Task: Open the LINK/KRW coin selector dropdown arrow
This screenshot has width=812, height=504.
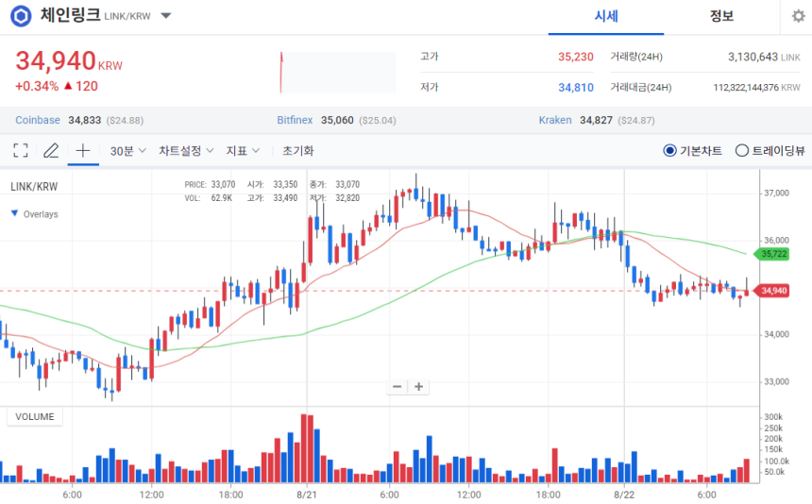Action: (165, 16)
